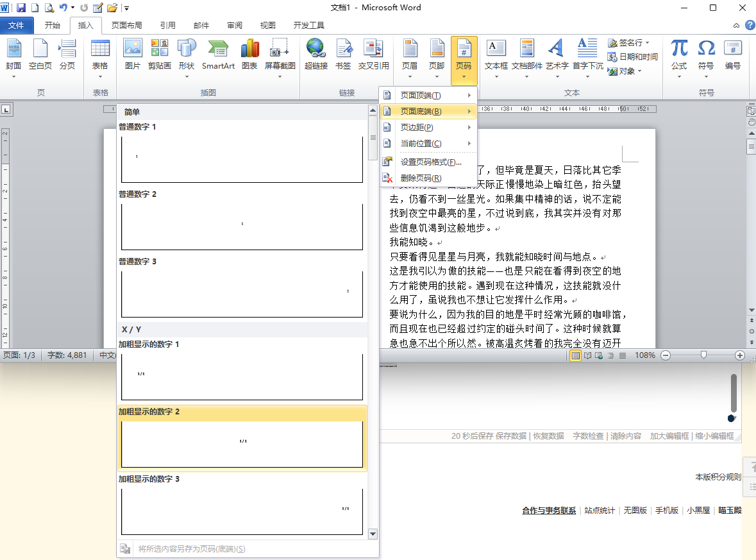This screenshot has width=756, height=560.
Task: Add a drop cap (首字下沉)
Action: coord(588,58)
